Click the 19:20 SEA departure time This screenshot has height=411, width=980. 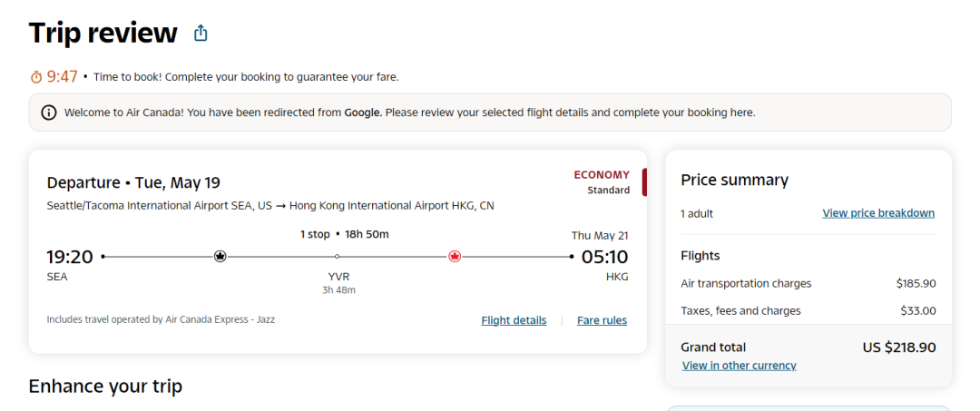(x=70, y=257)
